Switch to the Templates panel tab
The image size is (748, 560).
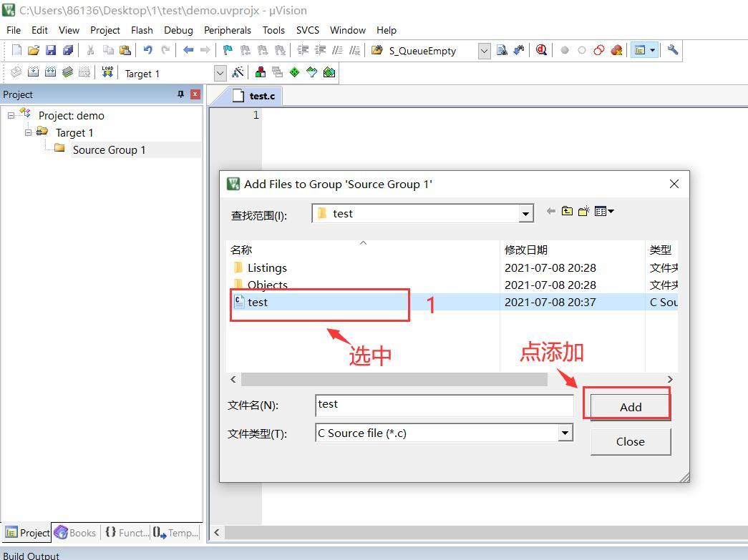pos(175,532)
